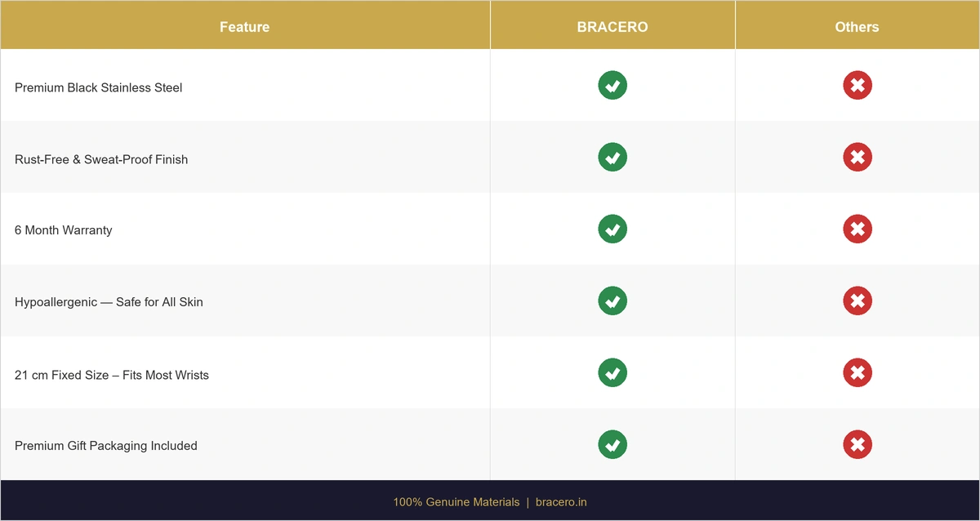The width and height of the screenshot is (980, 521).
Task: Select red cross in Hypoallergenic row
Action: (x=857, y=301)
